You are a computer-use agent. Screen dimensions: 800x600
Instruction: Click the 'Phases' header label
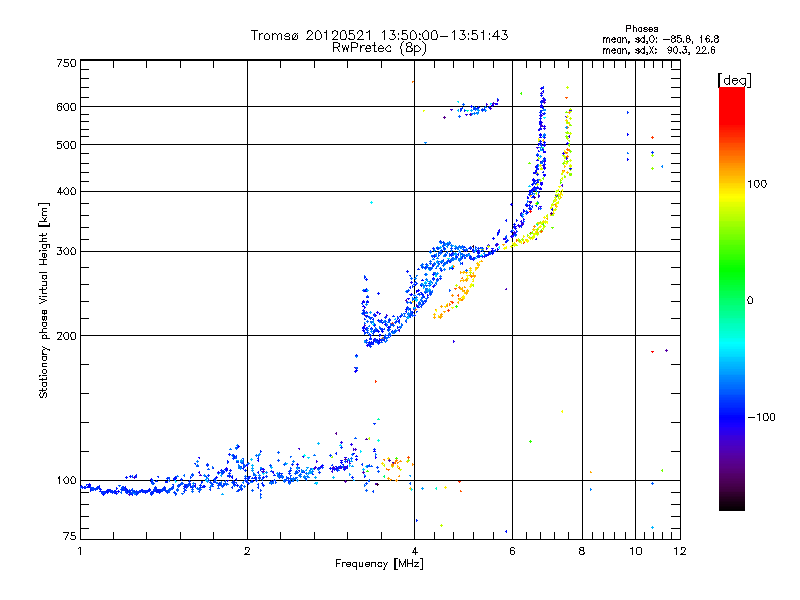[641, 29]
